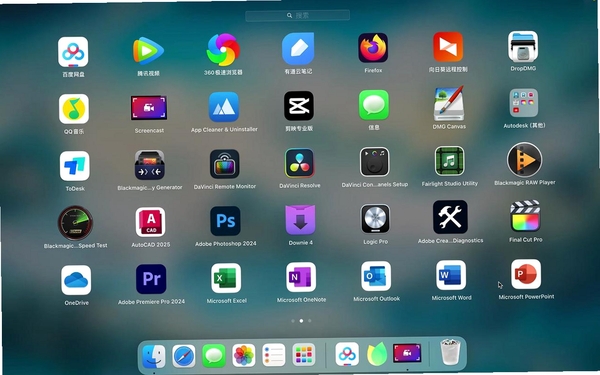Launch AutoCAD 2025
This screenshot has width=600, height=375.
(x=150, y=222)
